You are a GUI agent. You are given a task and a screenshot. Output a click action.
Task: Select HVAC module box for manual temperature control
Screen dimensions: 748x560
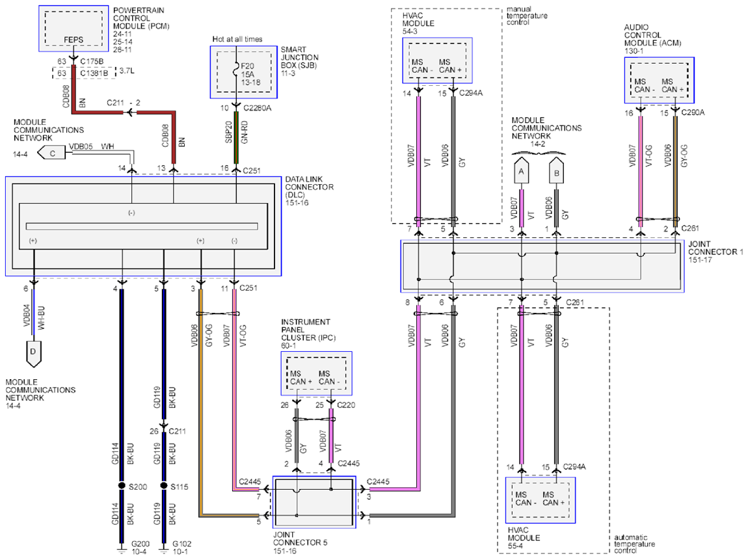tap(437, 60)
